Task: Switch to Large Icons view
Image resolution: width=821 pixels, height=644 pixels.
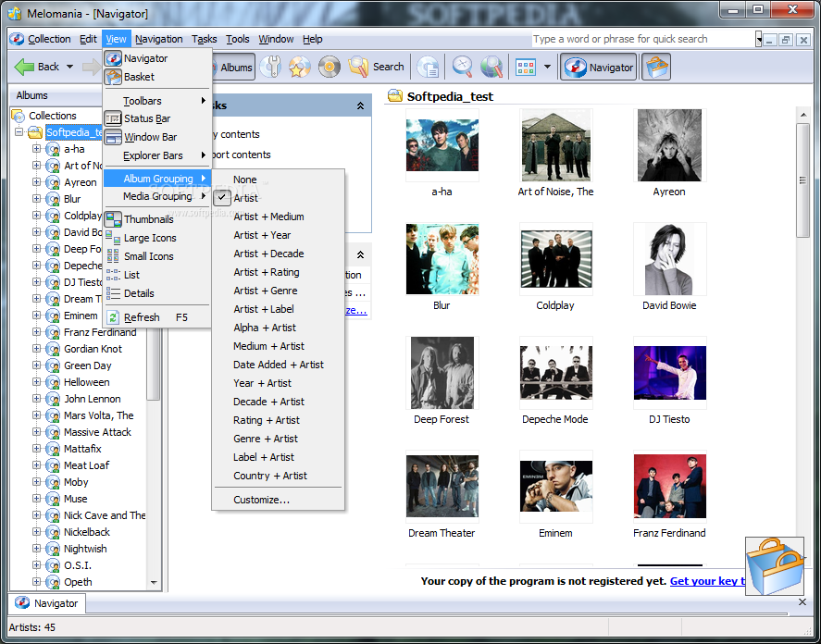Action: coord(157,238)
